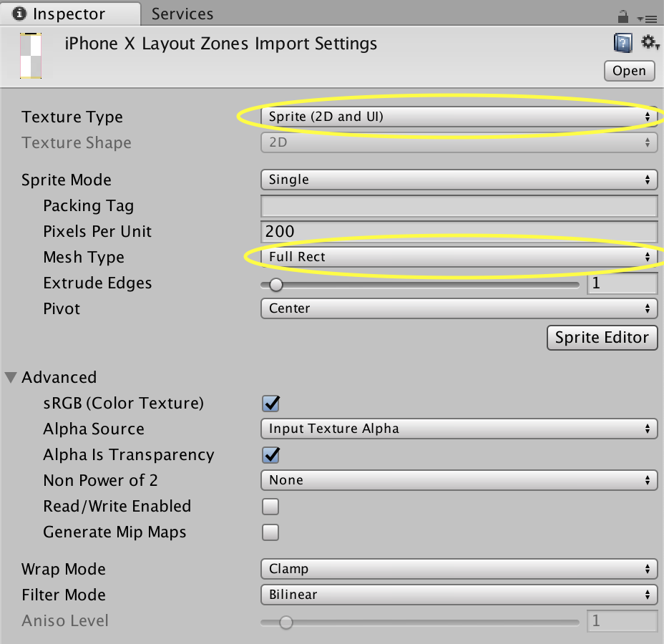The width and height of the screenshot is (664, 644).
Task: Open the settings gear menu
Action: click(650, 42)
